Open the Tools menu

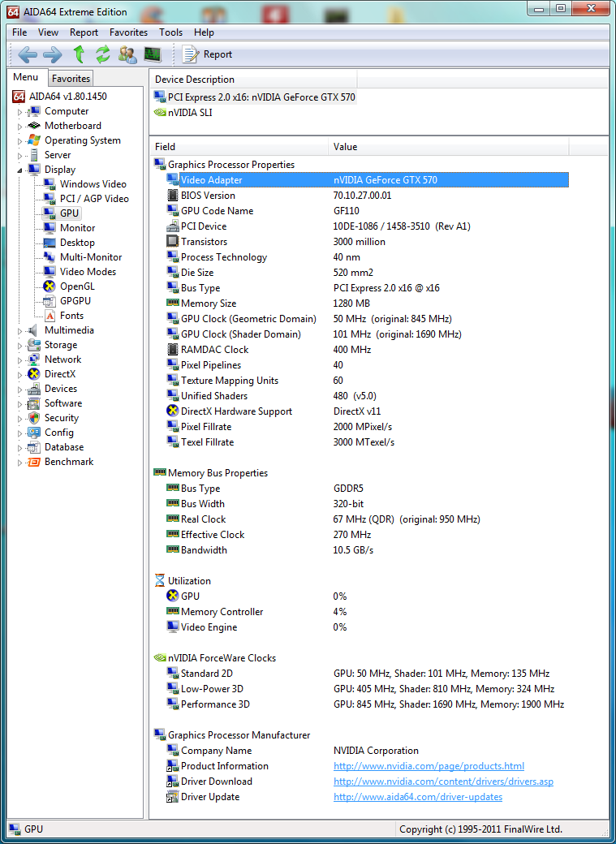[x=170, y=32]
